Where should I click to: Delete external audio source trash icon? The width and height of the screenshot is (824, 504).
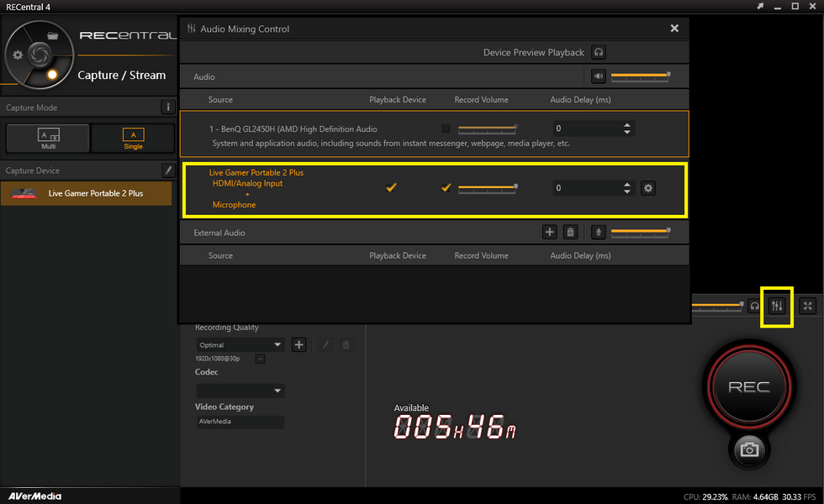coord(570,232)
